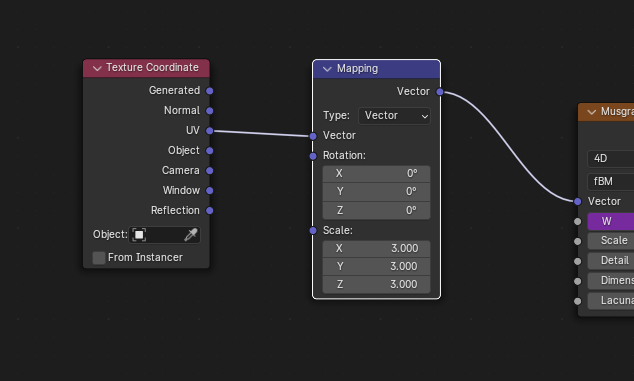Click the Mapping Scale input socket
The width and height of the screenshot is (634, 381).
(313, 231)
